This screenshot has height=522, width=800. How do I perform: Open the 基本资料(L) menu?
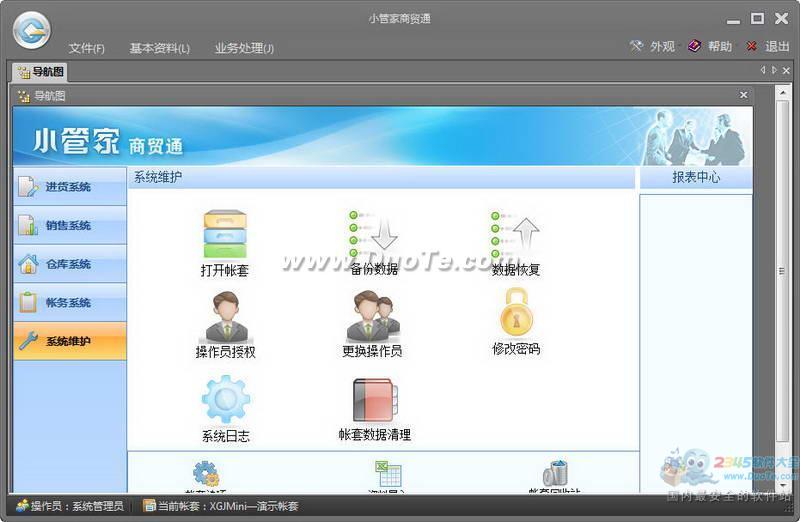tap(160, 48)
